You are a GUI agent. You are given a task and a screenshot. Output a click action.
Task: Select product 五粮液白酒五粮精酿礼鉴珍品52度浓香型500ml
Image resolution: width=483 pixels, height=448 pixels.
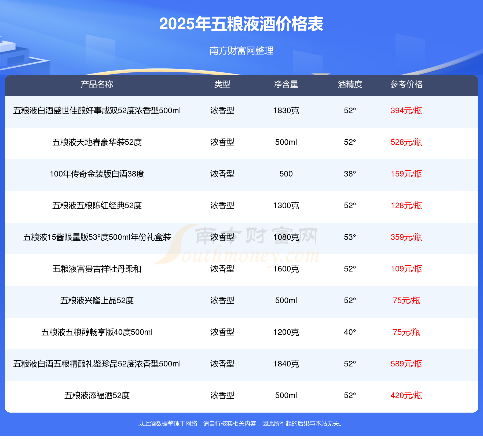97,364
